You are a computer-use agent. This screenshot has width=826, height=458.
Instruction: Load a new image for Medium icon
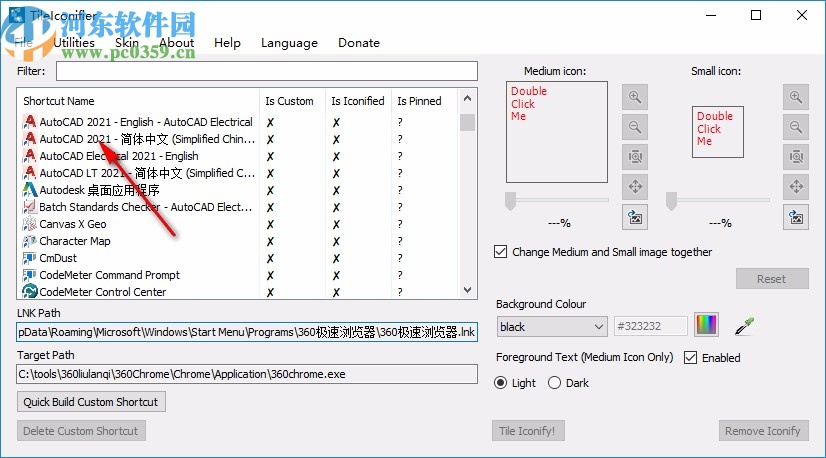pos(635,217)
